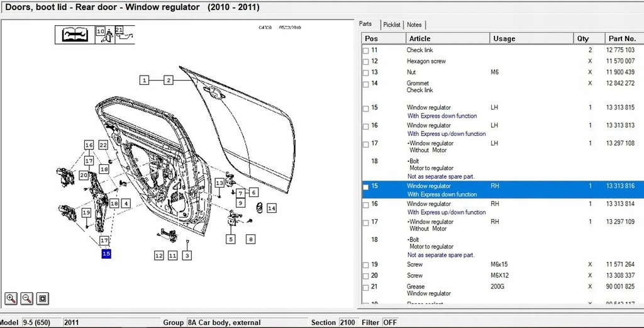Check the box for position 13 Nut
The height and width of the screenshot is (328, 644).
click(x=366, y=72)
